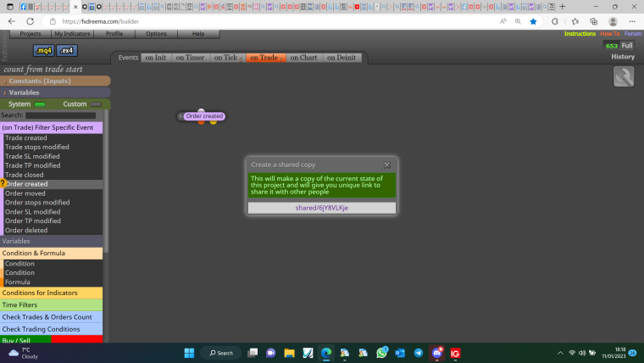This screenshot has height=363, width=644.
Task: Open a new browser tab
Action: tap(563, 7)
